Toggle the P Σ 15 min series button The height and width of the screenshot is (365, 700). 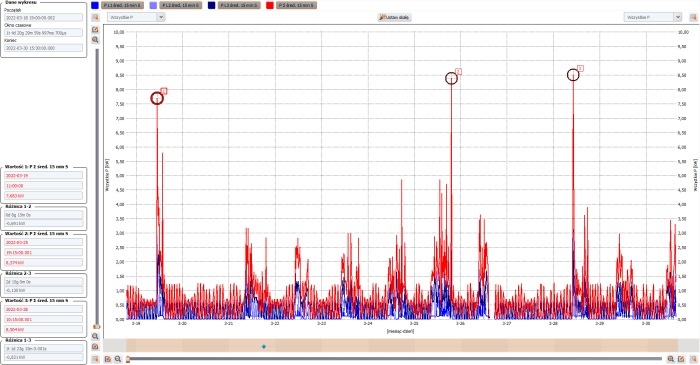(x=296, y=5)
